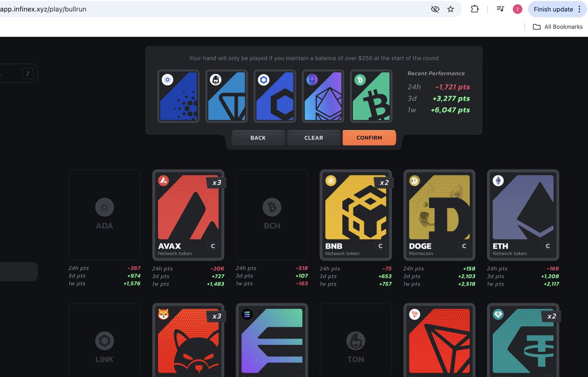
Task: Click the x3 badge on Shiba card
Action: (x=216, y=316)
